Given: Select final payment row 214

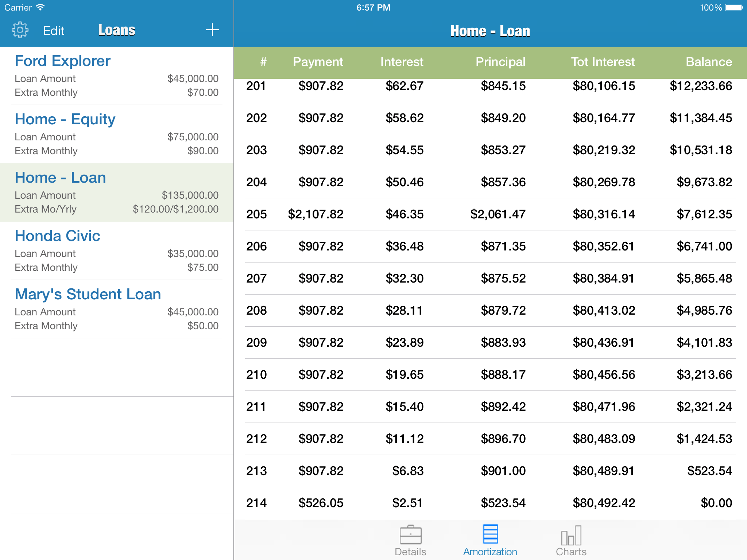Looking at the screenshot, I should point(490,503).
